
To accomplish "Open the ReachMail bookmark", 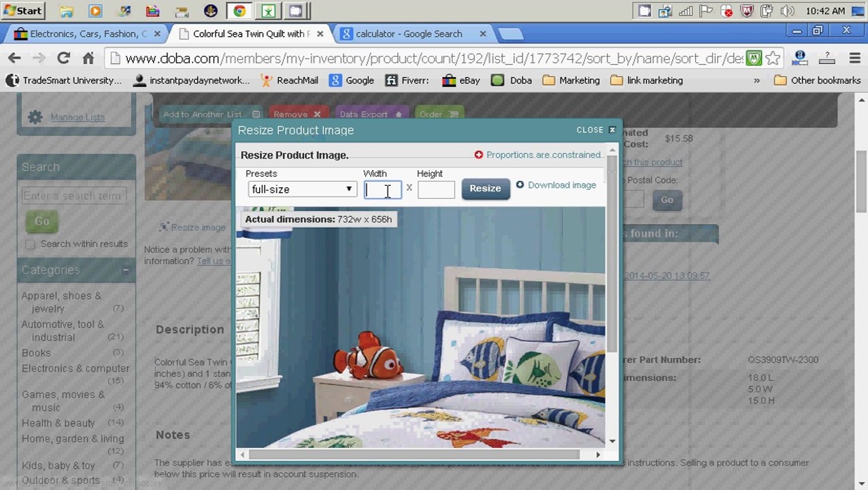I will click(x=290, y=80).
